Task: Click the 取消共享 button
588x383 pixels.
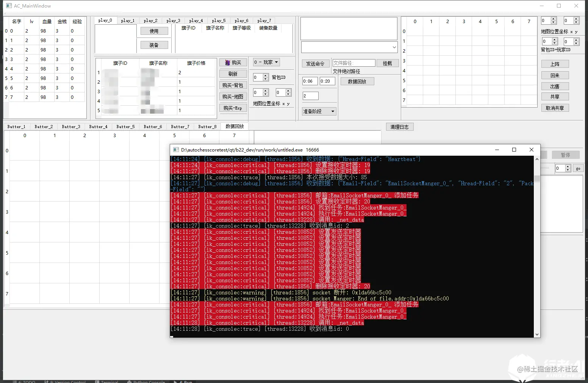Action: coord(555,108)
